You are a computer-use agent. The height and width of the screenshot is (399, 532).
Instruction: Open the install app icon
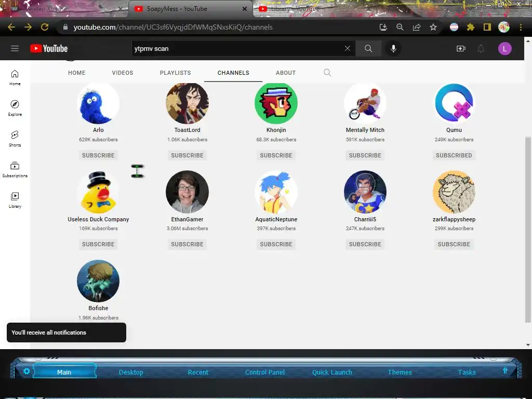coord(383,27)
